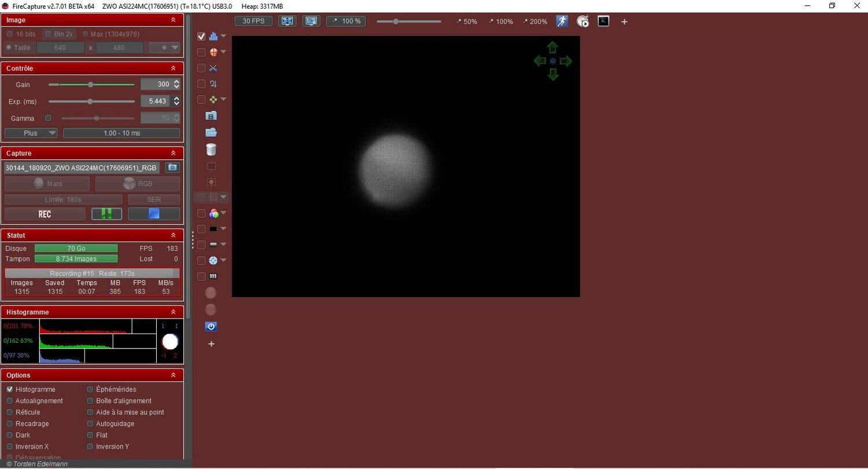Click the Mars target button
868x469 pixels.
tap(46, 184)
